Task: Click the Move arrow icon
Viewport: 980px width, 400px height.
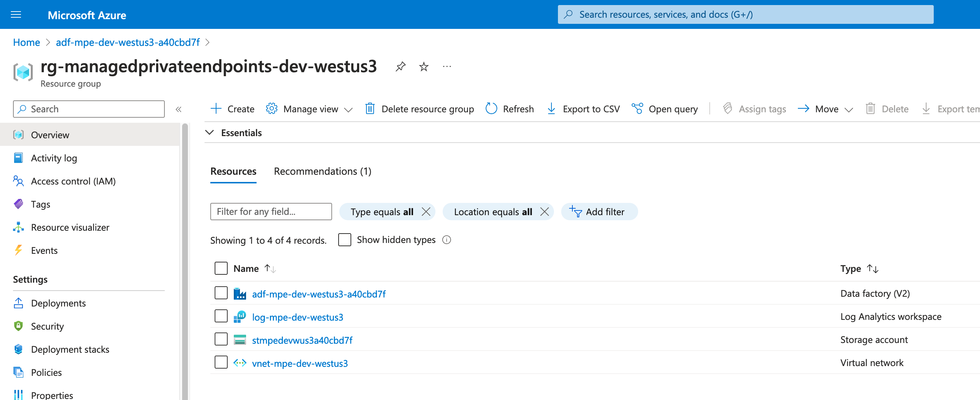Action: 804,109
